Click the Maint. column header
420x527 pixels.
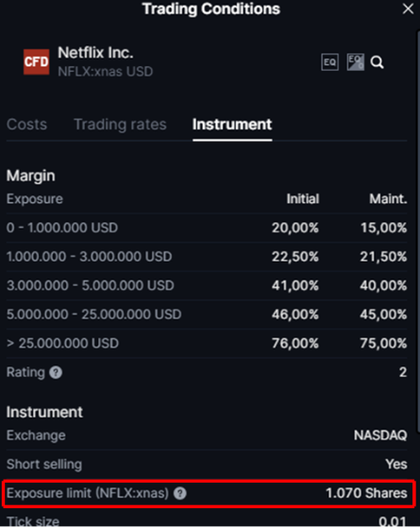coord(389,199)
